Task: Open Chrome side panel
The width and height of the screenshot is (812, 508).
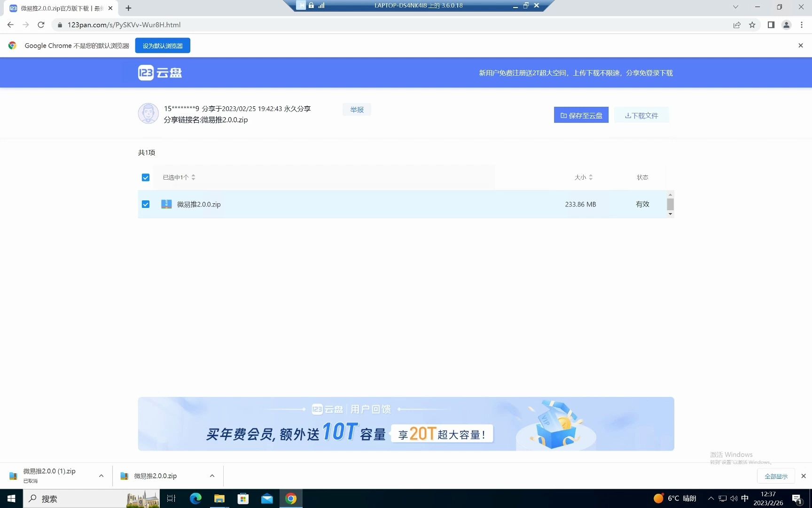Action: tap(771, 25)
